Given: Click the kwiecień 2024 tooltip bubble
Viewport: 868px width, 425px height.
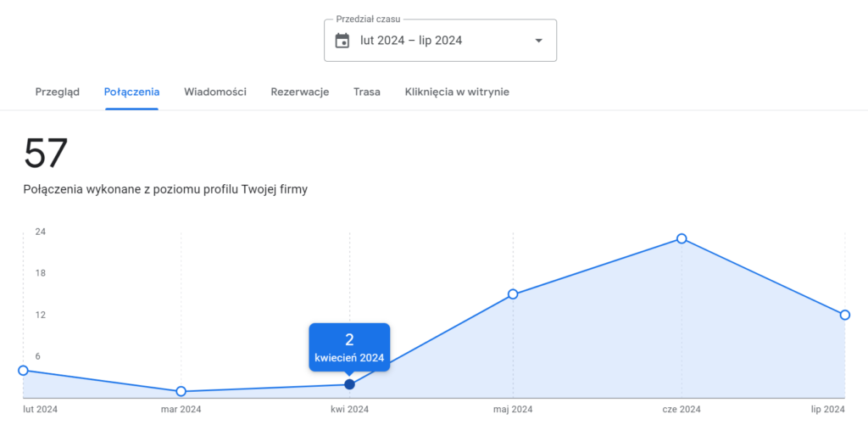Looking at the screenshot, I should click(349, 347).
